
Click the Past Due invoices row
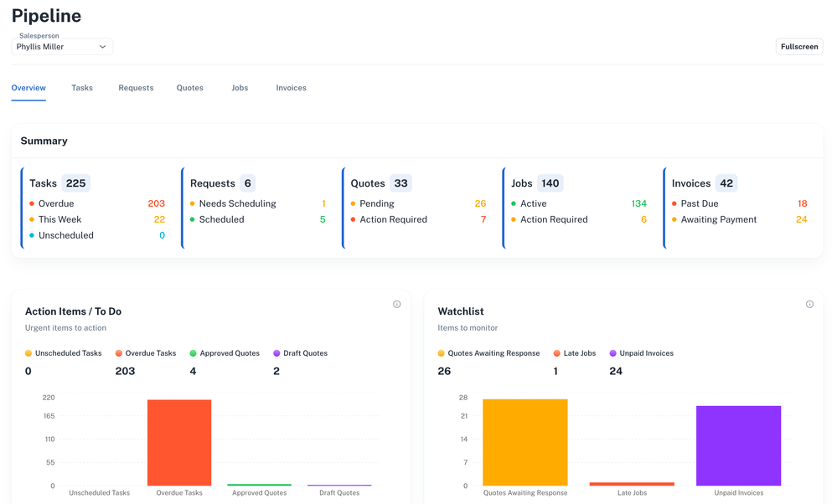[739, 203]
